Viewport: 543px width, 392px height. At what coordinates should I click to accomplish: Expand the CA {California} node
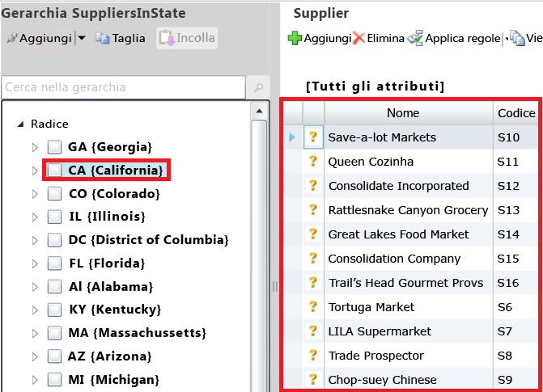coord(35,171)
